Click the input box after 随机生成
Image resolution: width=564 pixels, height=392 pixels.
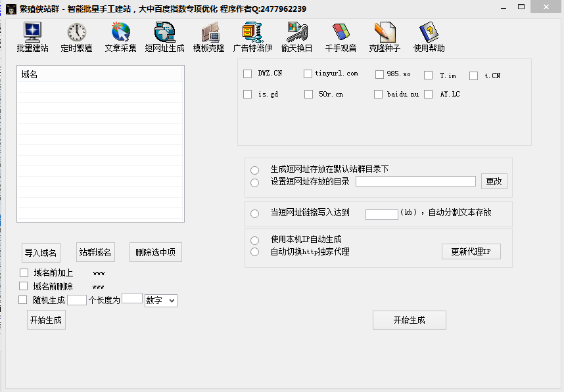(x=77, y=300)
